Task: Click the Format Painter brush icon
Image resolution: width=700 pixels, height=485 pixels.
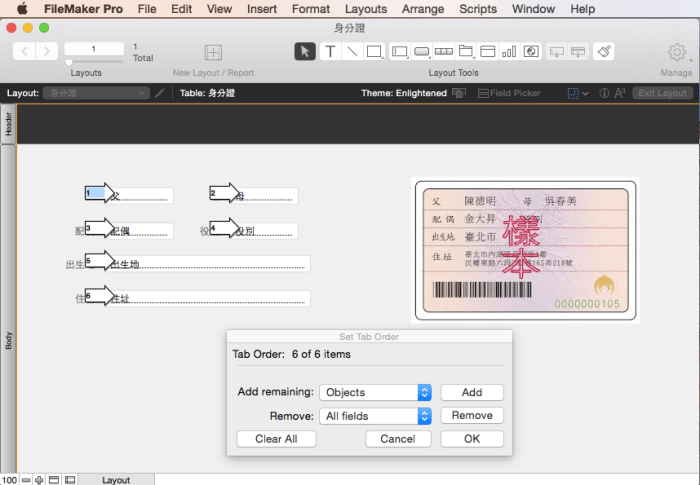Action: click(604, 51)
